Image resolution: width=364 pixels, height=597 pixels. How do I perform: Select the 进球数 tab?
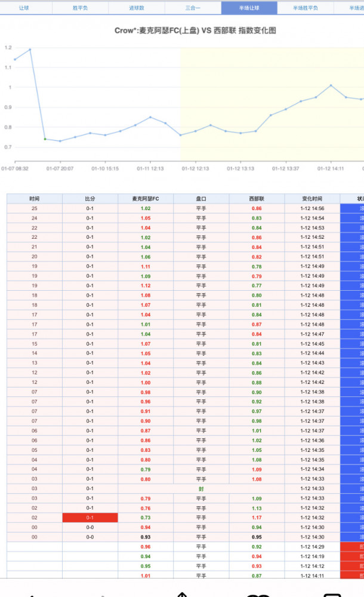coord(137,8)
